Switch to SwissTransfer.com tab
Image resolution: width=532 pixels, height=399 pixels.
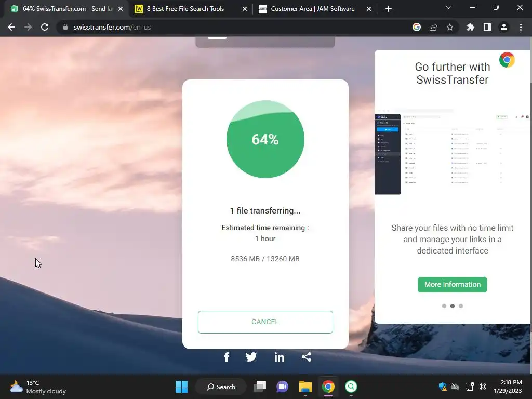pos(67,9)
